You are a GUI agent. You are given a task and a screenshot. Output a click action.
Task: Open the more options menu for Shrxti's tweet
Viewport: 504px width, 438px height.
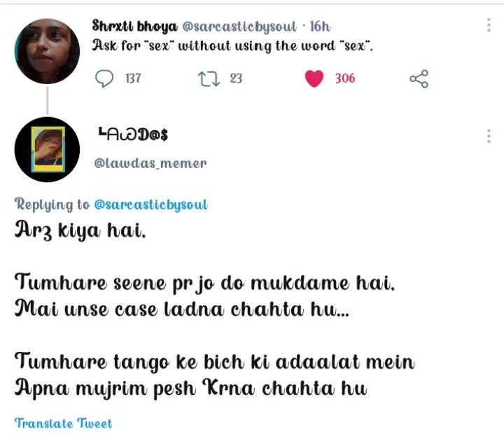[488, 25]
